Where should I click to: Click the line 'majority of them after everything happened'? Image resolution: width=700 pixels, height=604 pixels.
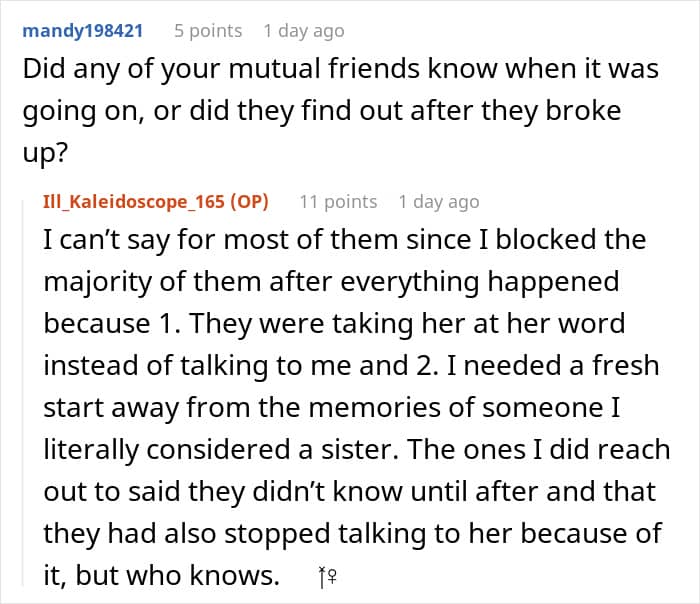331,282
